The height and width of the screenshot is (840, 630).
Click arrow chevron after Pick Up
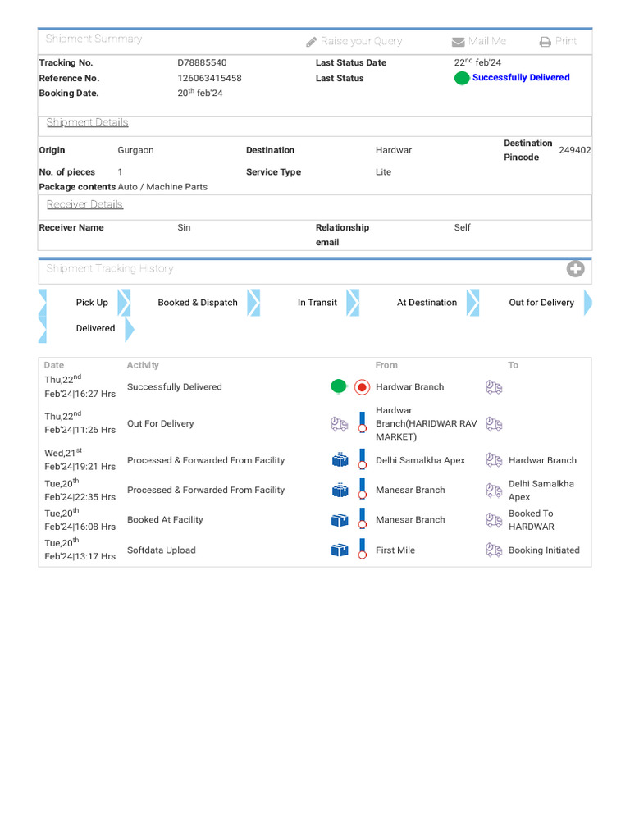tap(124, 303)
